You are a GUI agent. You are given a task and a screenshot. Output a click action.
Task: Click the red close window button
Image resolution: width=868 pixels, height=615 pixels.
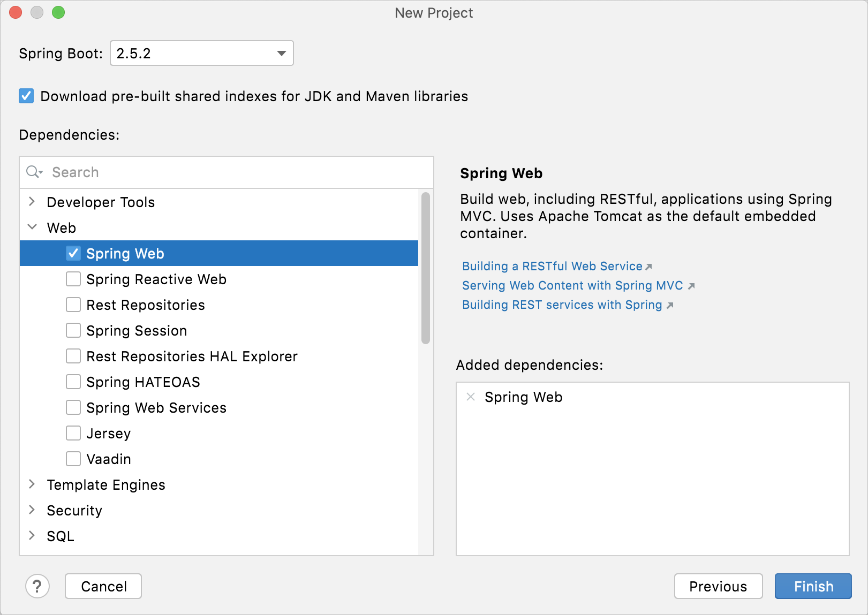click(x=16, y=12)
